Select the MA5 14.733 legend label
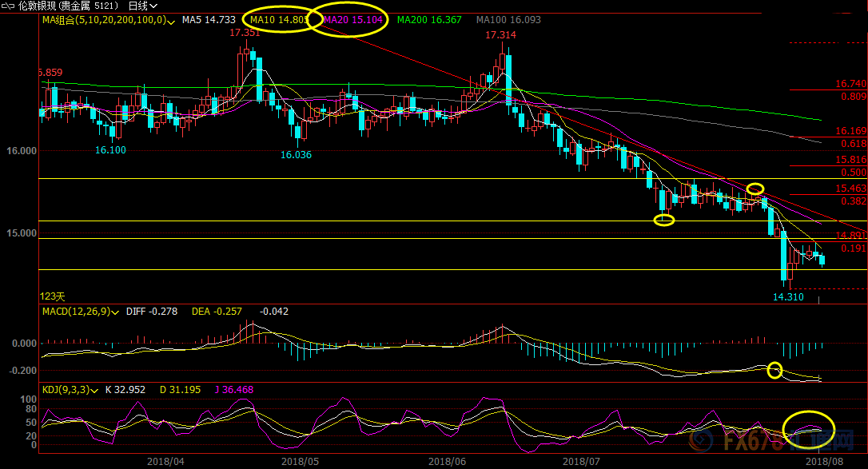 (208, 19)
